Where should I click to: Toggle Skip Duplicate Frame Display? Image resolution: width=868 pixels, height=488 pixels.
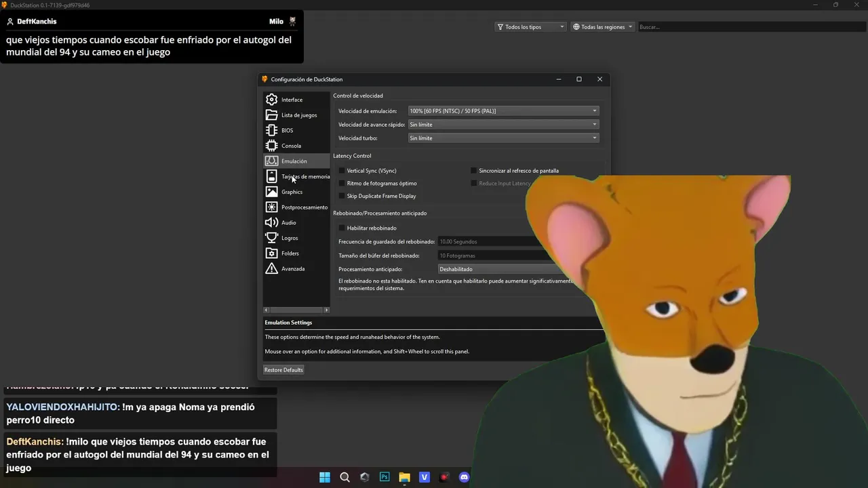342,196
